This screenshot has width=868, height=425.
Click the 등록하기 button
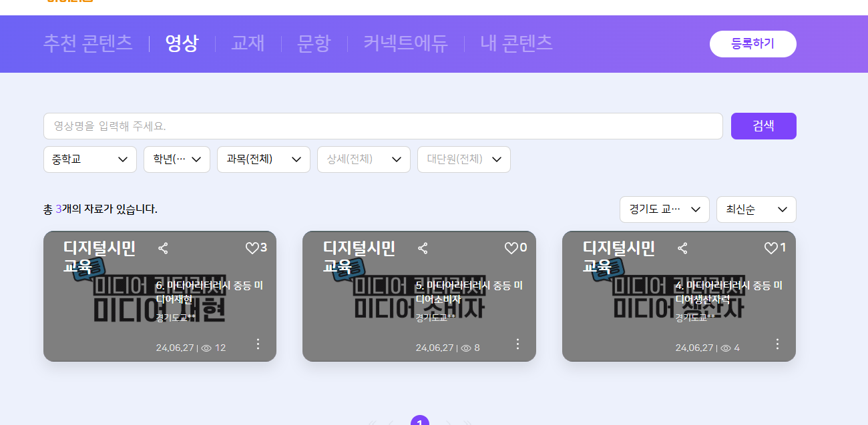[x=752, y=44]
